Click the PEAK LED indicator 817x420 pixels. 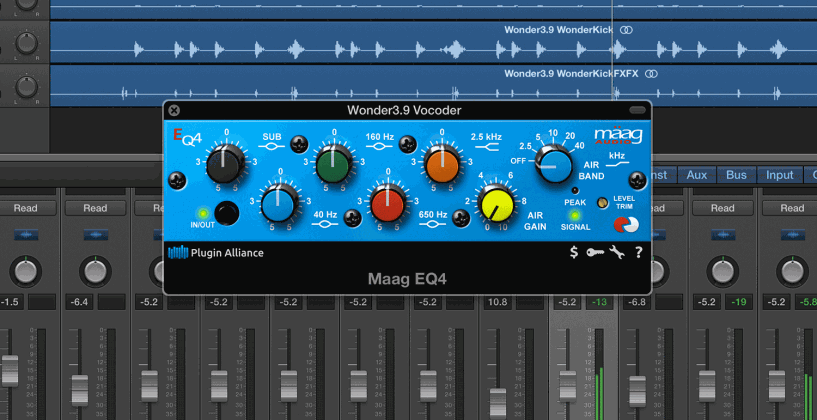[575, 190]
